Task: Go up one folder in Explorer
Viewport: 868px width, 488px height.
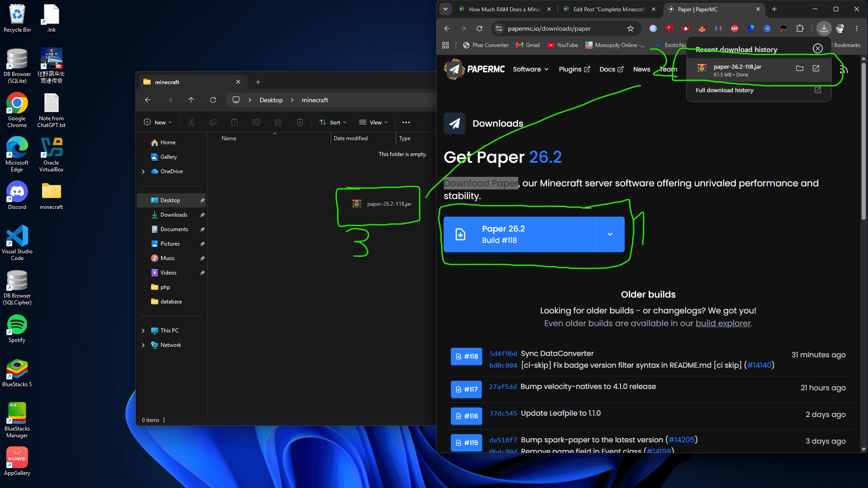Action: [191, 100]
